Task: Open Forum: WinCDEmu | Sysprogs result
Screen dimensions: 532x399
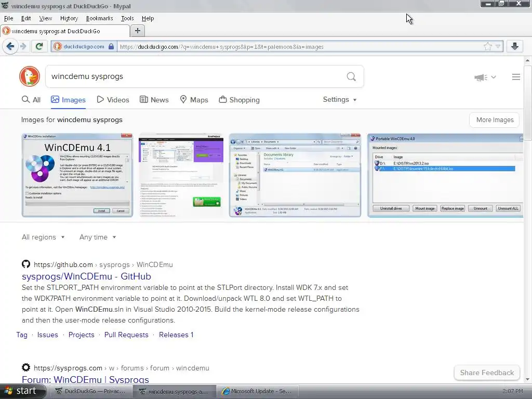Action: pyautogui.click(x=85, y=379)
